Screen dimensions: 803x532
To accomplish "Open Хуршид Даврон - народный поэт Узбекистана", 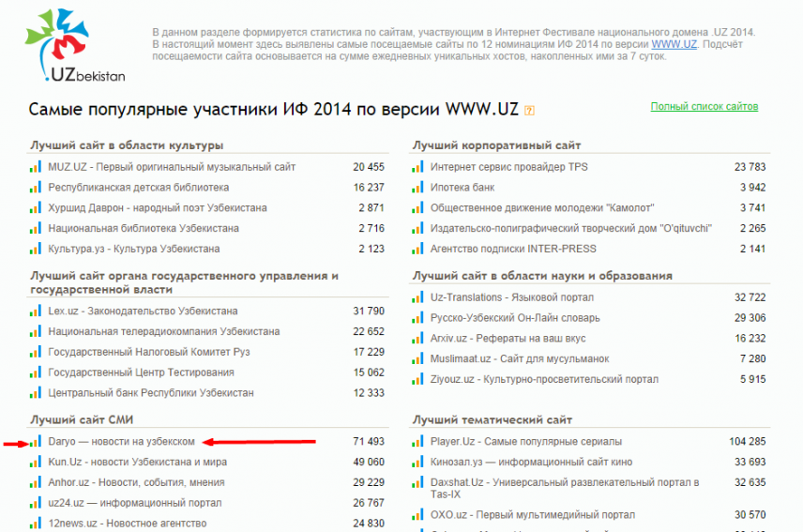I will coord(158,208).
